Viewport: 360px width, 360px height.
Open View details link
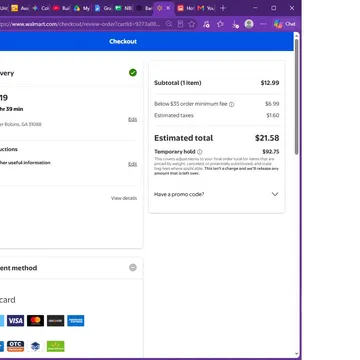pyautogui.click(x=124, y=198)
